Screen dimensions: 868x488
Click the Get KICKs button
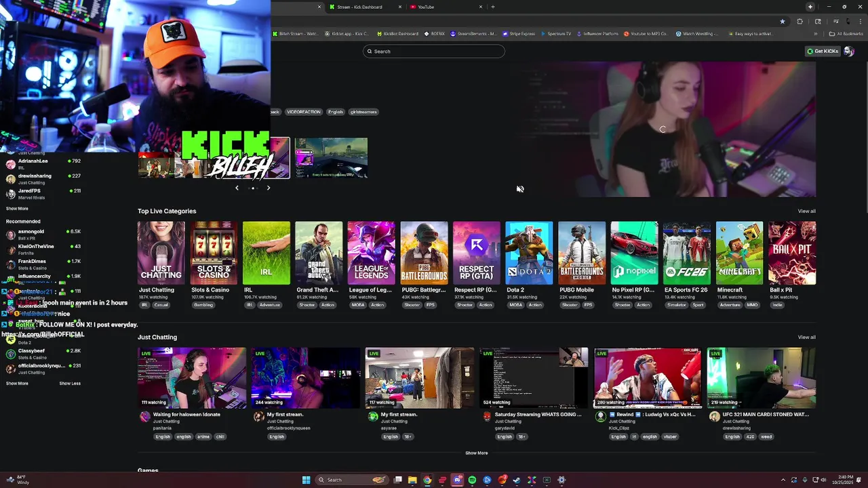(823, 52)
